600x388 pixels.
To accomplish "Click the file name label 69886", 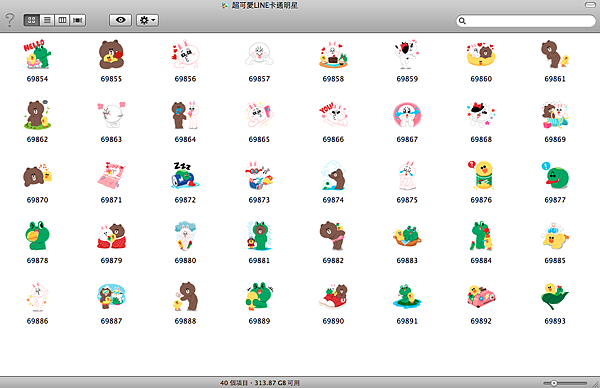I will [x=37, y=321].
